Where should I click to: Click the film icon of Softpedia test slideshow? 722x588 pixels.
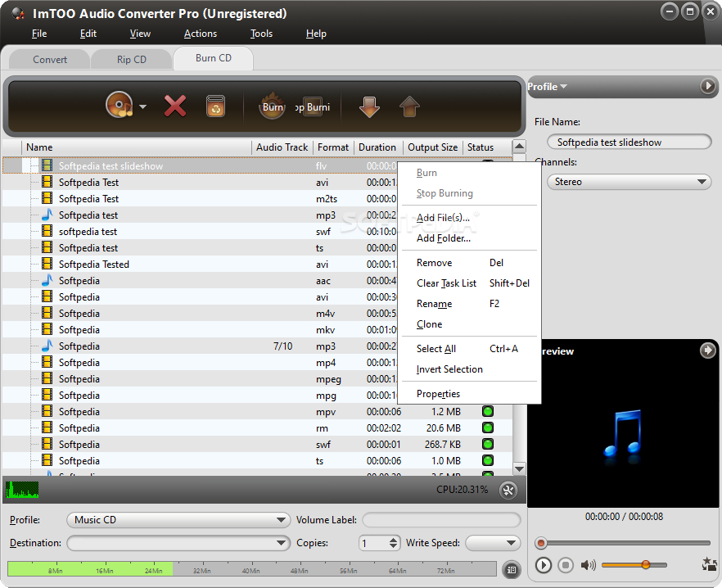(47, 165)
